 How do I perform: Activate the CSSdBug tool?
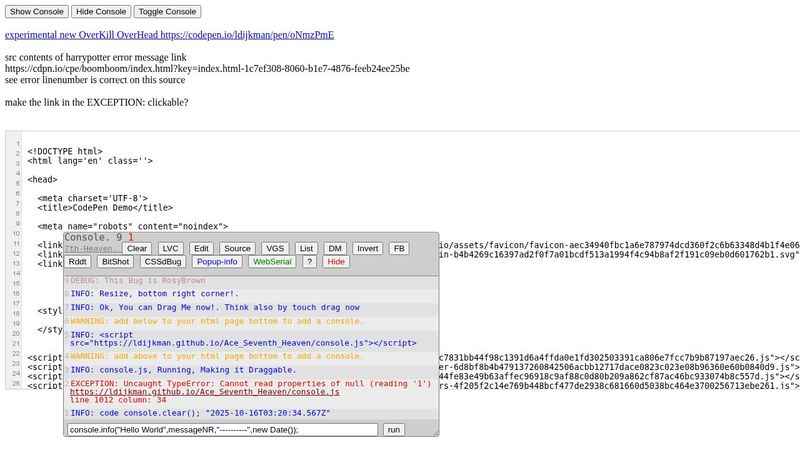click(x=162, y=261)
